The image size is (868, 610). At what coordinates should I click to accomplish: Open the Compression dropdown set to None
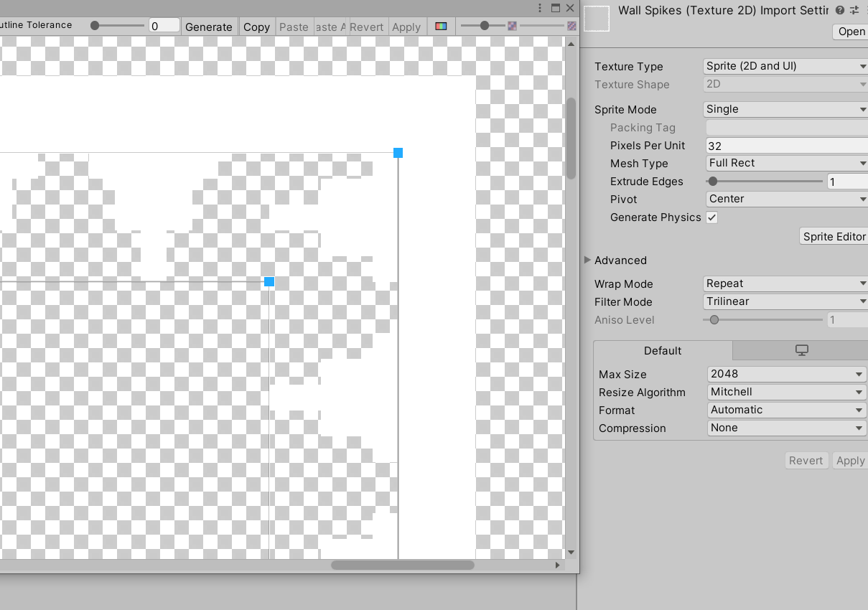coord(786,428)
